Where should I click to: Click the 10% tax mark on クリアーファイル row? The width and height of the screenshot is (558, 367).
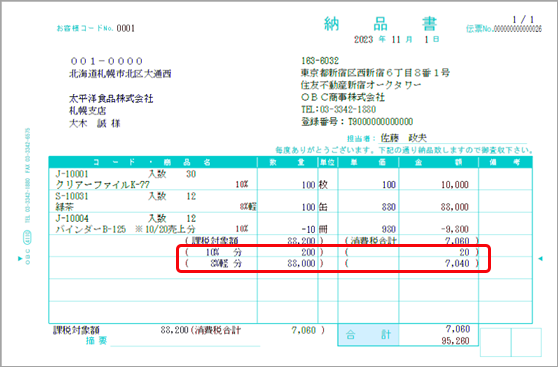pos(242,184)
